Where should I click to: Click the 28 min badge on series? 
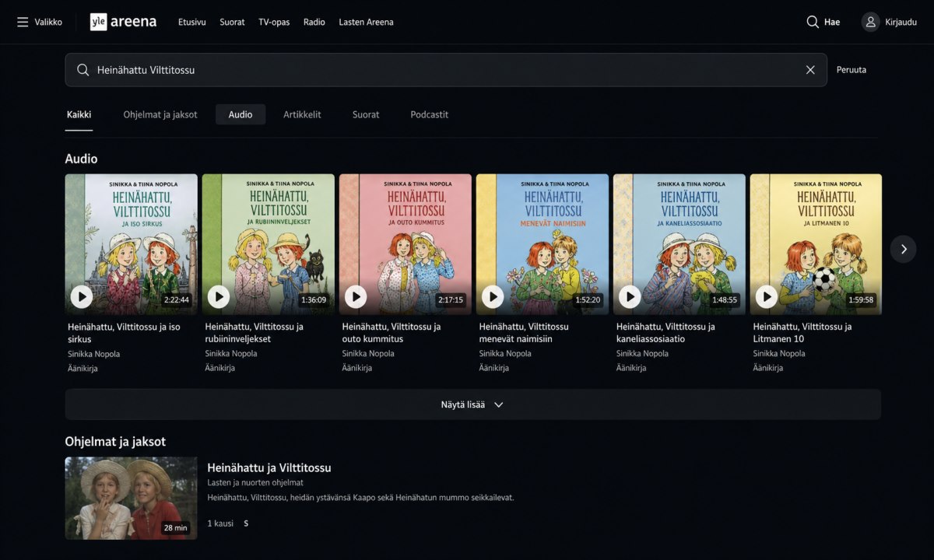pos(176,528)
